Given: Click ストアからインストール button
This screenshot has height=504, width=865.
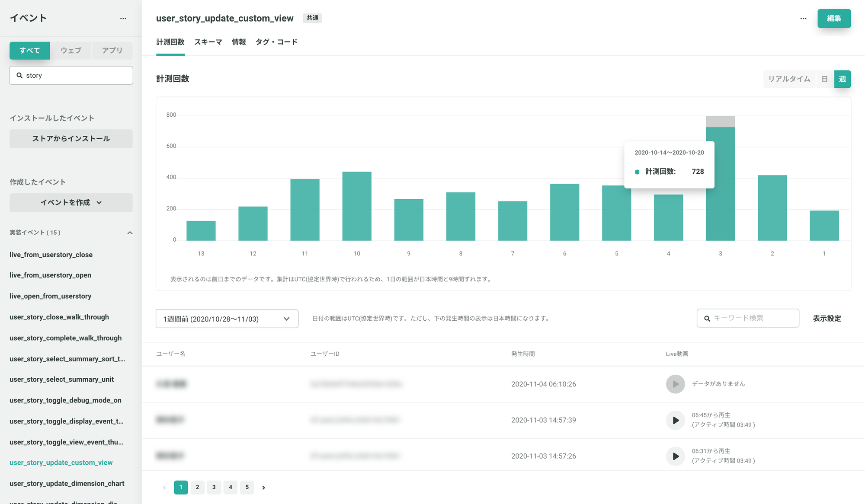Looking at the screenshot, I should (71, 139).
